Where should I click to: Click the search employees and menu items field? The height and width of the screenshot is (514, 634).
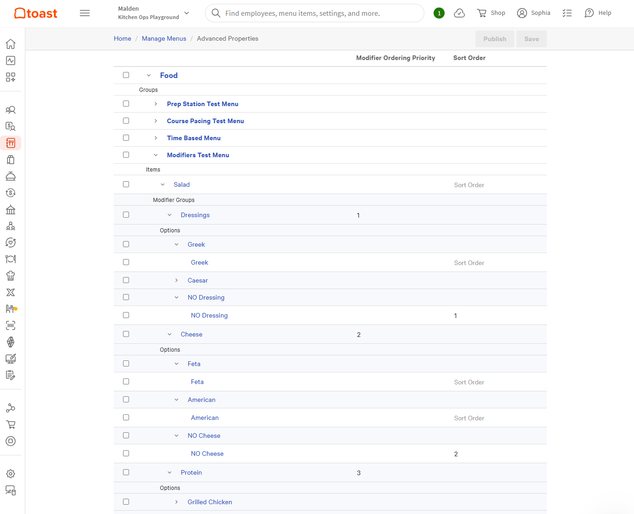click(x=317, y=13)
